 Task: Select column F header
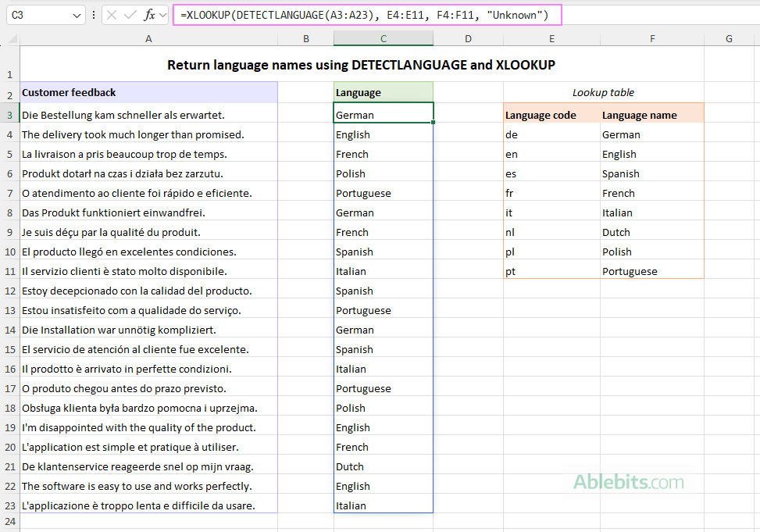[x=652, y=39]
